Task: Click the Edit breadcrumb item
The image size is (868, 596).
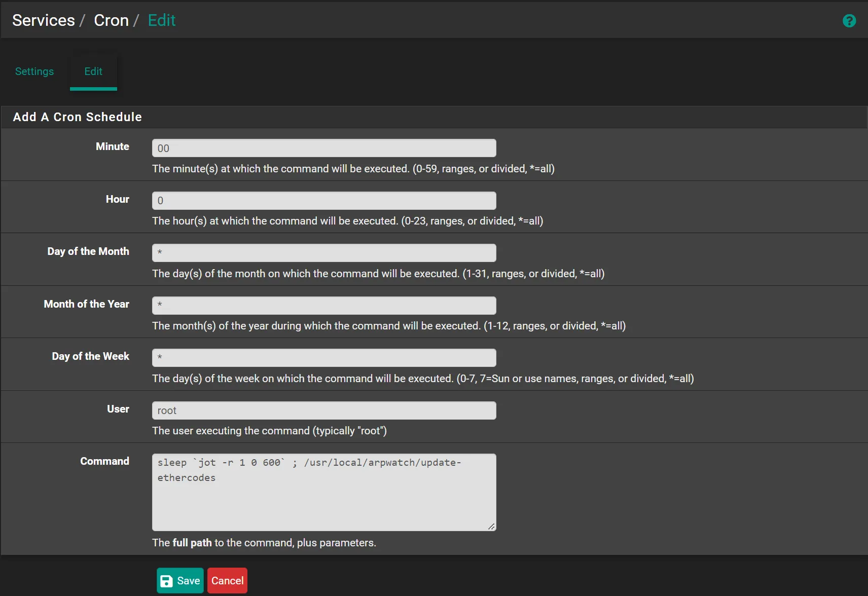Action: point(162,20)
